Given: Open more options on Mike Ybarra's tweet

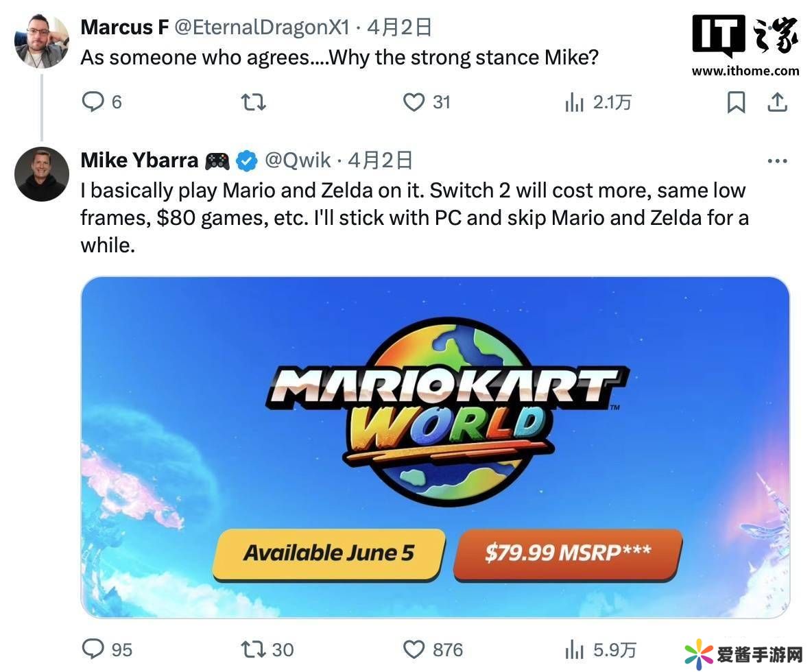Looking at the screenshot, I should (x=777, y=161).
